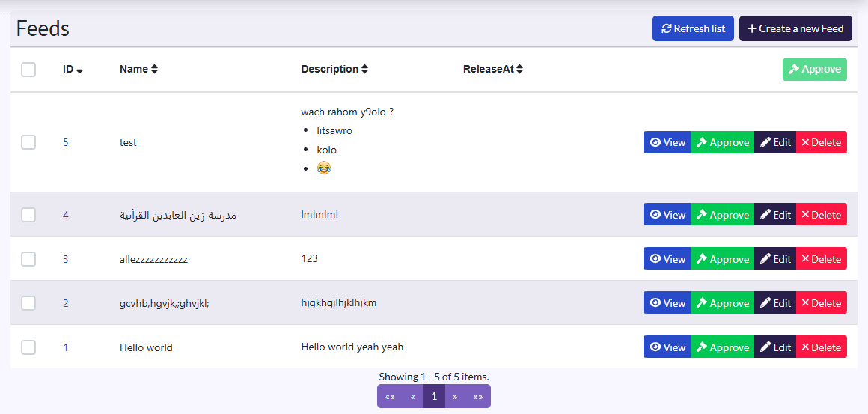868x414 pixels.
Task: Approve the feed with ID 4
Action: [x=722, y=214]
